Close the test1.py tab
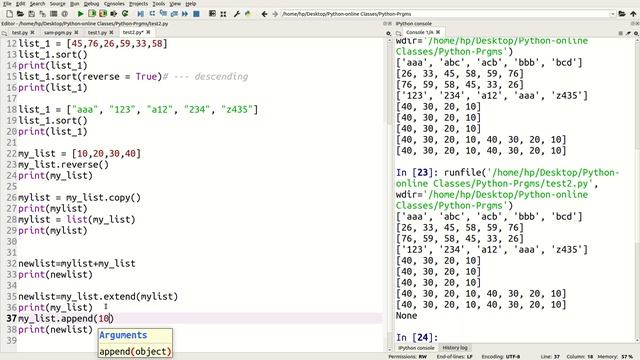Viewport: 640px width, 360px height. tap(111, 32)
